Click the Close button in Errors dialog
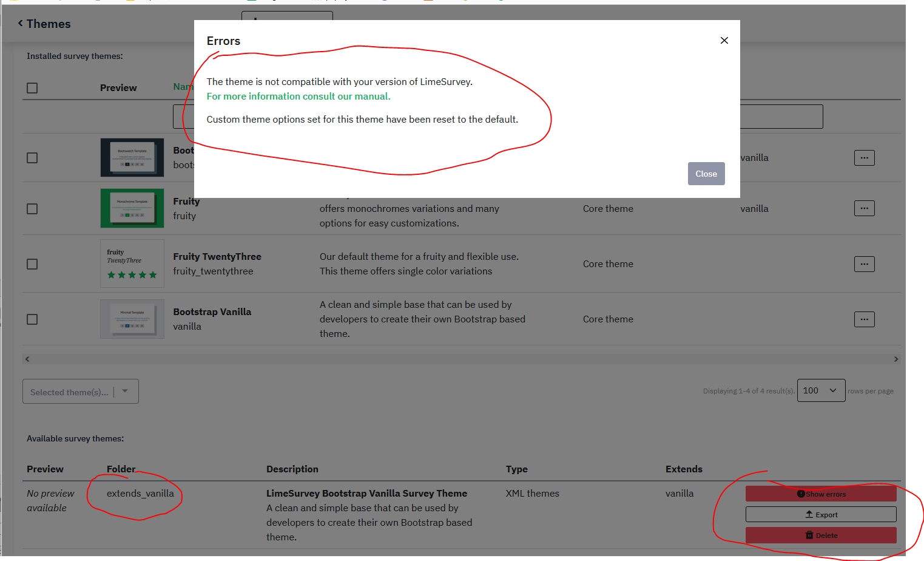Image resolution: width=924 pixels, height=561 pixels. 706,174
